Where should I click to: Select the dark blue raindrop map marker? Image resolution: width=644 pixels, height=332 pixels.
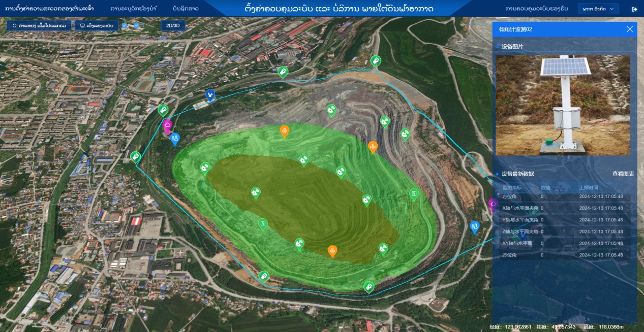click(x=210, y=94)
